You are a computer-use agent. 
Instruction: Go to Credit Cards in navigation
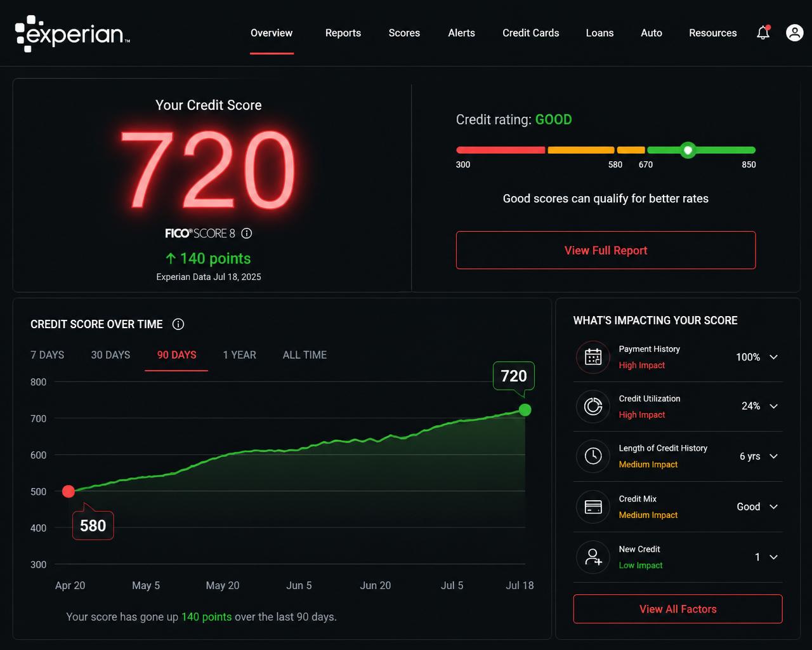pos(531,33)
